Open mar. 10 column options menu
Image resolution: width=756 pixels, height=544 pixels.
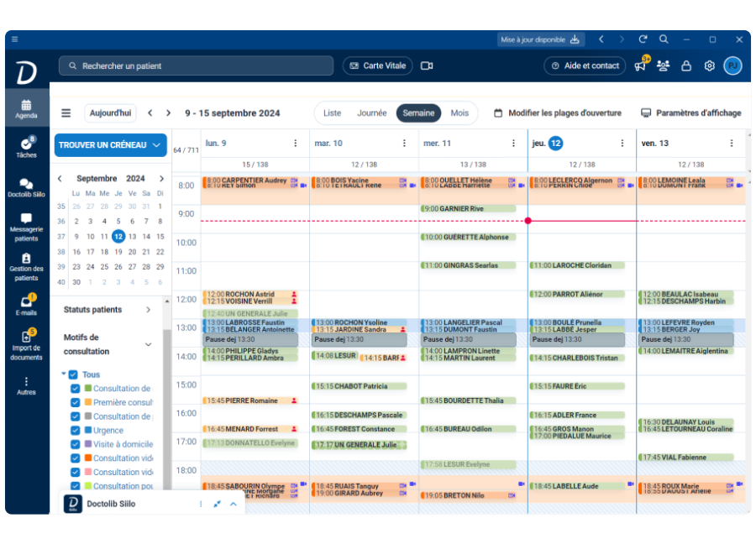pyautogui.click(x=405, y=143)
